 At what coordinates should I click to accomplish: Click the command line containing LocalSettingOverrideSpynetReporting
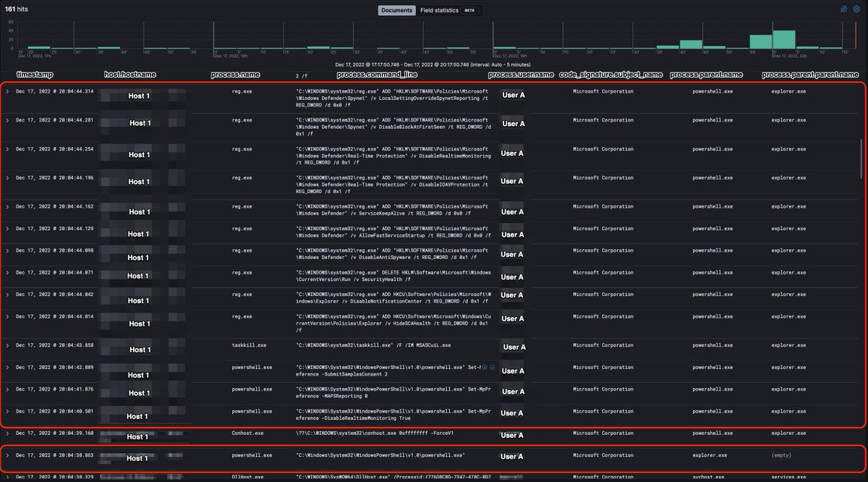coord(393,98)
